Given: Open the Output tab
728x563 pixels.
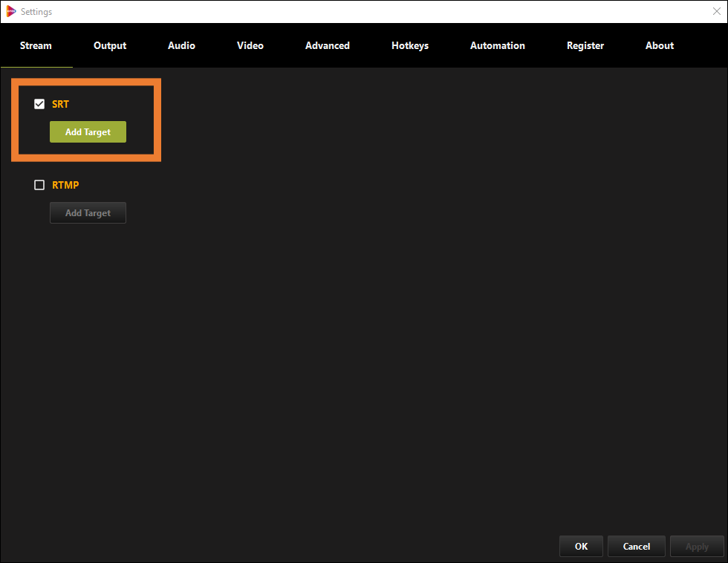Looking at the screenshot, I should tap(110, 45).
